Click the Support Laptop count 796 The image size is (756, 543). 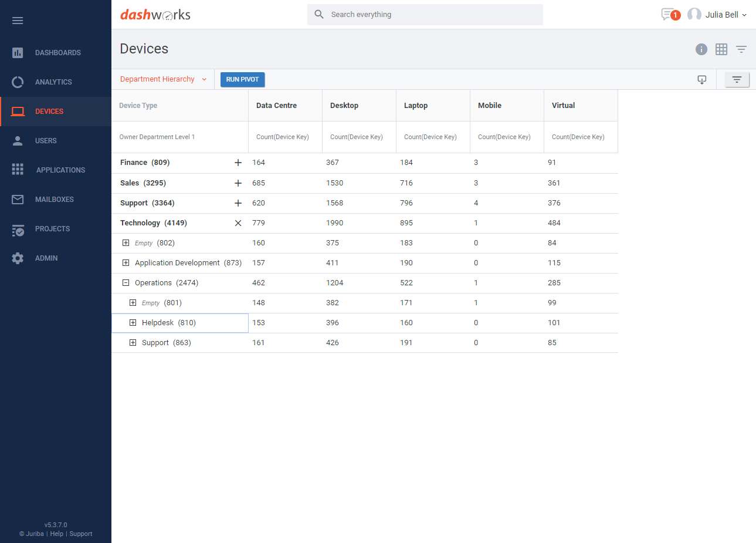click(x=406, y=203)
